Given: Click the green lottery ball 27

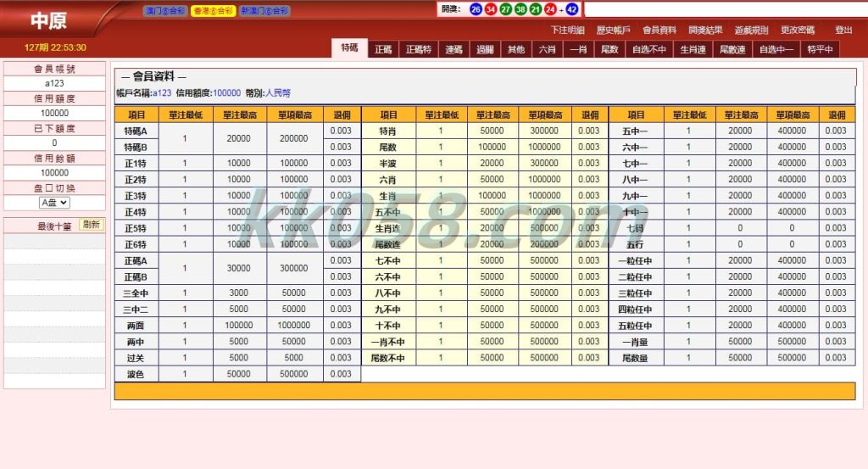Looking at the screenshot, I should coord(505,9).
